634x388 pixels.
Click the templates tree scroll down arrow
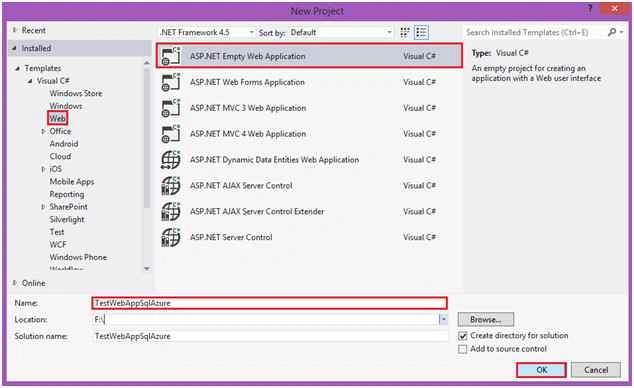(147, 268)
